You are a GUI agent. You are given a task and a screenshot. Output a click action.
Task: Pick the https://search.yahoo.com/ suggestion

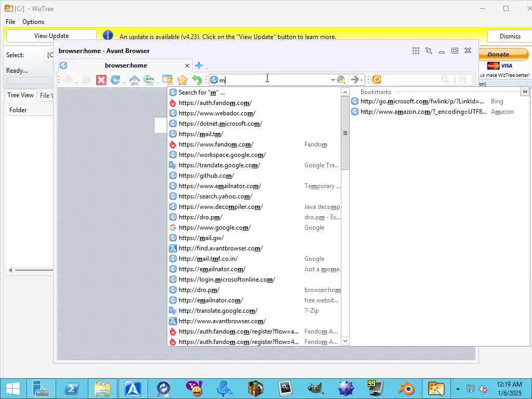pos(255,196)
